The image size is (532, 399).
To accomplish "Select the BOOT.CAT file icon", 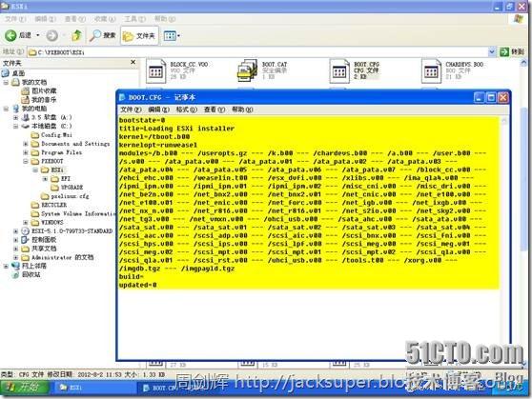I will tap(247, 70).
